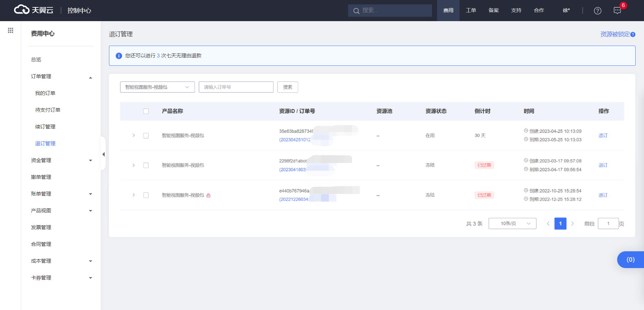Switch to the 工单 top navigation tab
Screen dimensions: 644x310
tap(471, 10)
